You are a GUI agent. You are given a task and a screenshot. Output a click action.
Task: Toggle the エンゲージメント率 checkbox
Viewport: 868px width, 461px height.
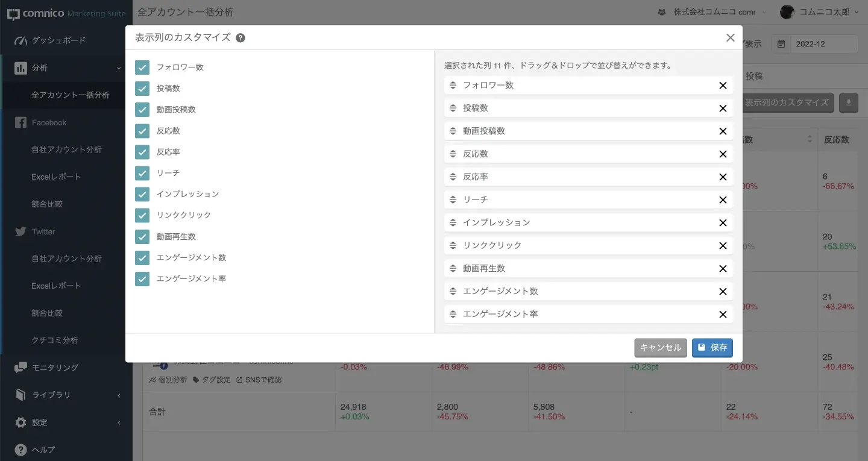coord(142,279)
